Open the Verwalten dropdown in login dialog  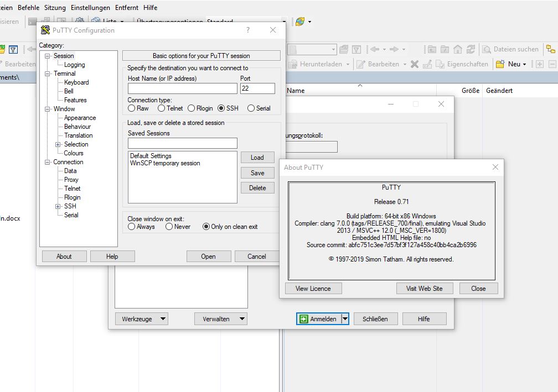pyautogui.click(x=221, y=319)
